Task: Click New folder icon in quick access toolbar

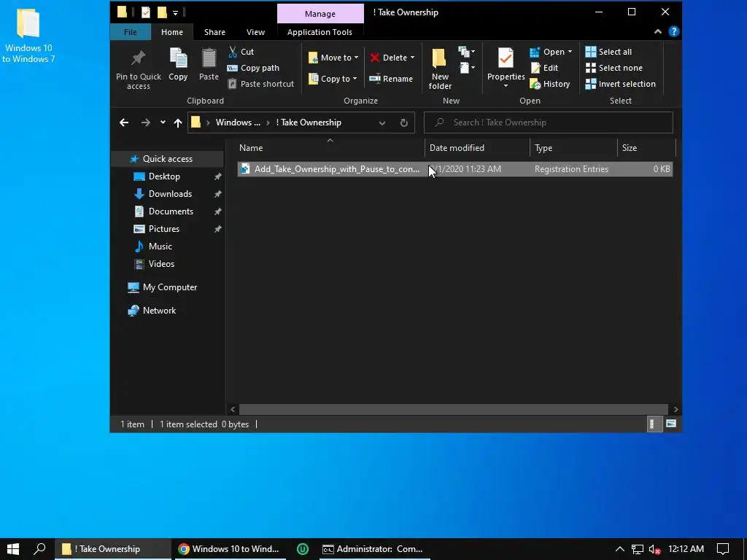Action: click(162, 12)
